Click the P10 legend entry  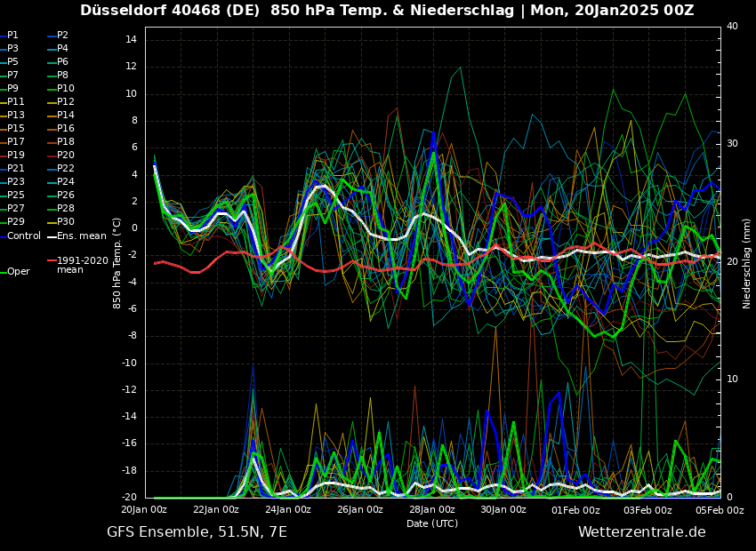[65, 89]
